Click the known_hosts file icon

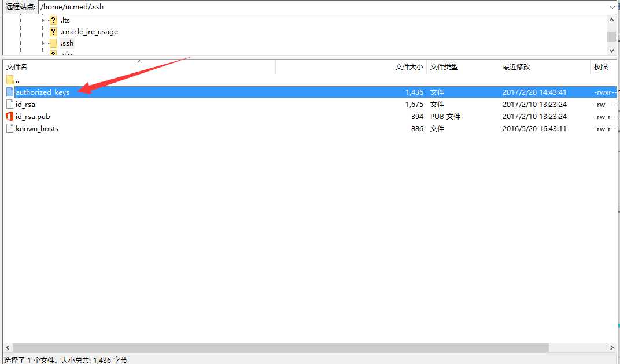pos(10,129)
